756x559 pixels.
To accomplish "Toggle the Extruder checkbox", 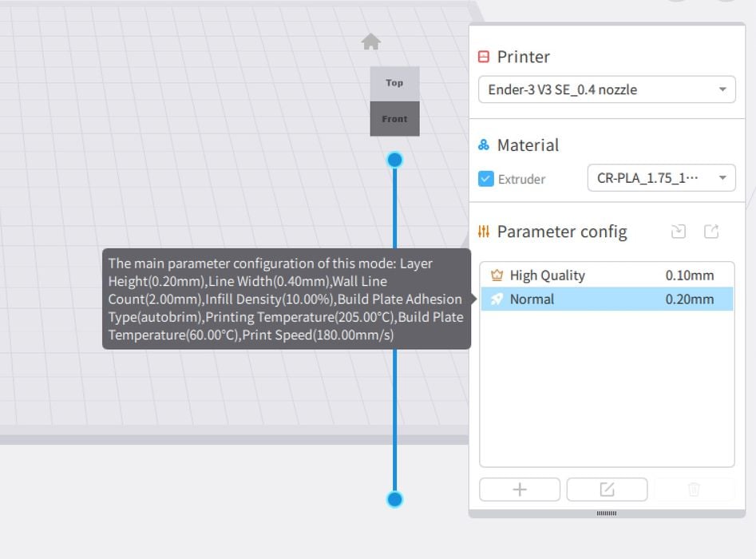I will pyautogui.click(x=486, y=179).
